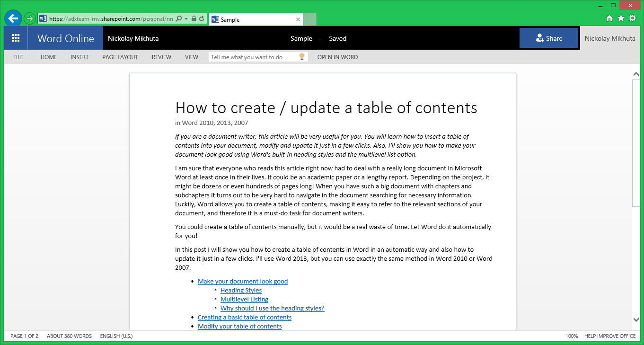Viewport: 644px width, 345px height.
Task: Refresh the page with the reload icon
Action: (202, 19)
